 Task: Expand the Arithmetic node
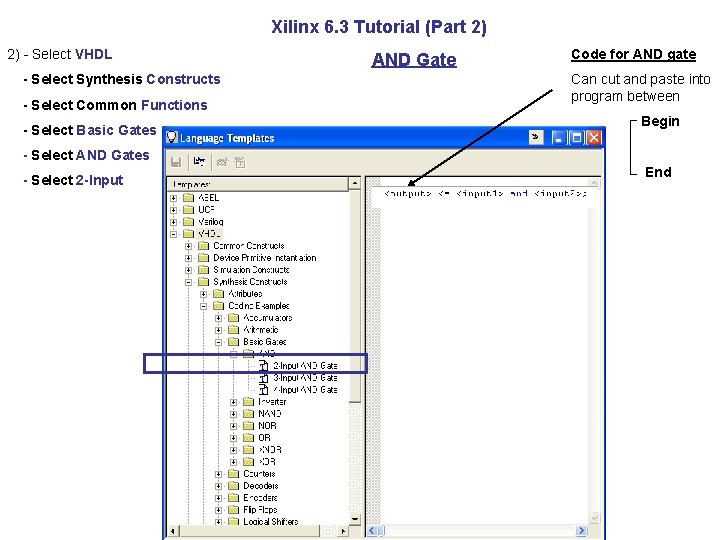pyautogui.click(x=219, y=330)
